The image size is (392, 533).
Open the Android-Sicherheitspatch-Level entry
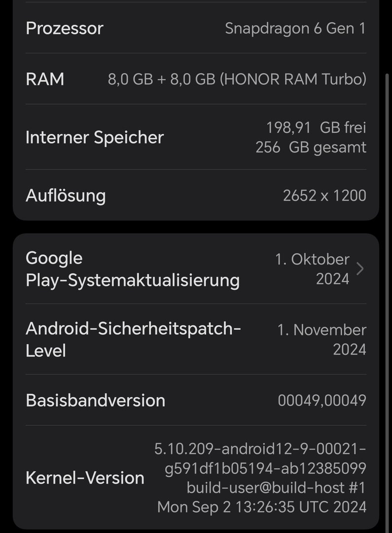tap(133, 339)
